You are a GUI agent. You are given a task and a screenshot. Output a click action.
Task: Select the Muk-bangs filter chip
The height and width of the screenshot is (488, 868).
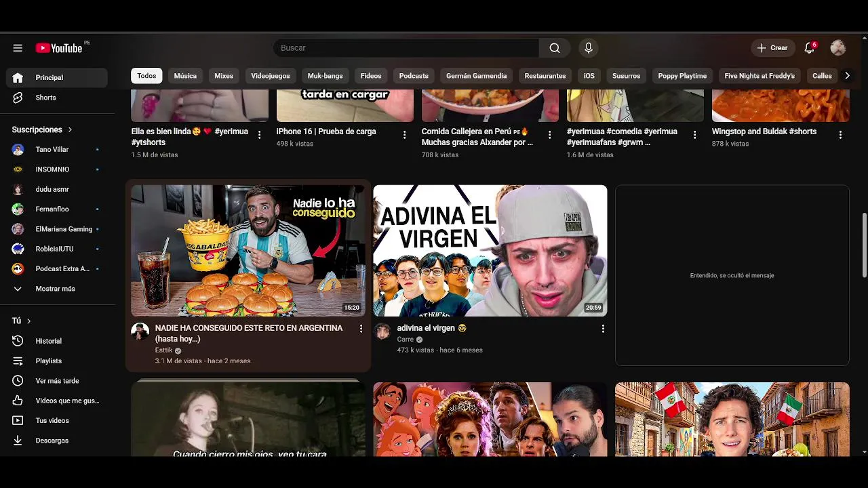(325, 76)
